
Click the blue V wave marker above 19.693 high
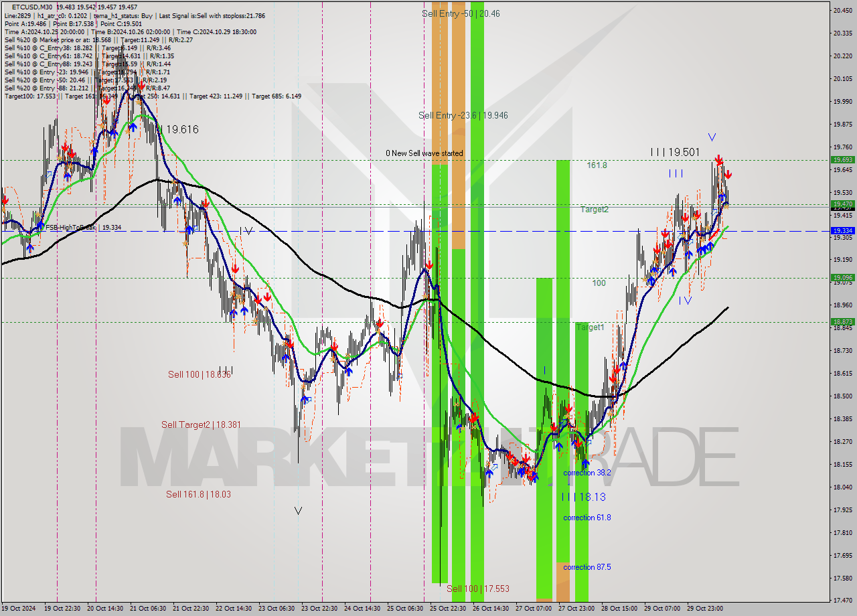[x=712, y=137]
